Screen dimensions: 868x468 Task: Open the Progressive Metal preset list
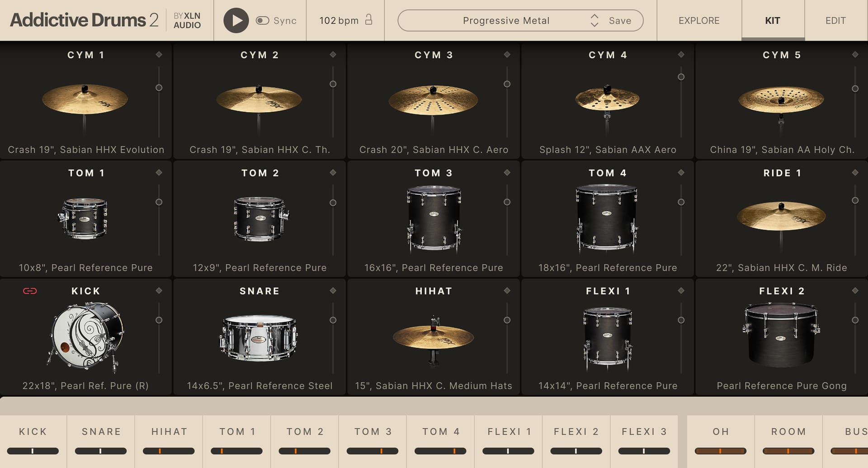(x=505, y=20)
